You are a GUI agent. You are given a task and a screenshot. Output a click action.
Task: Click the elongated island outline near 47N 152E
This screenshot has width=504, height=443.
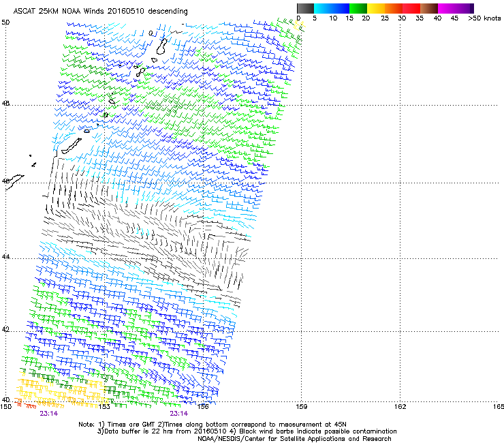72,146
